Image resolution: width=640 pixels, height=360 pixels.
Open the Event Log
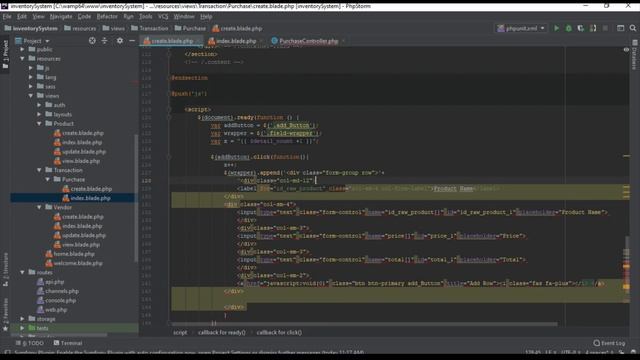tap(609, 343)
